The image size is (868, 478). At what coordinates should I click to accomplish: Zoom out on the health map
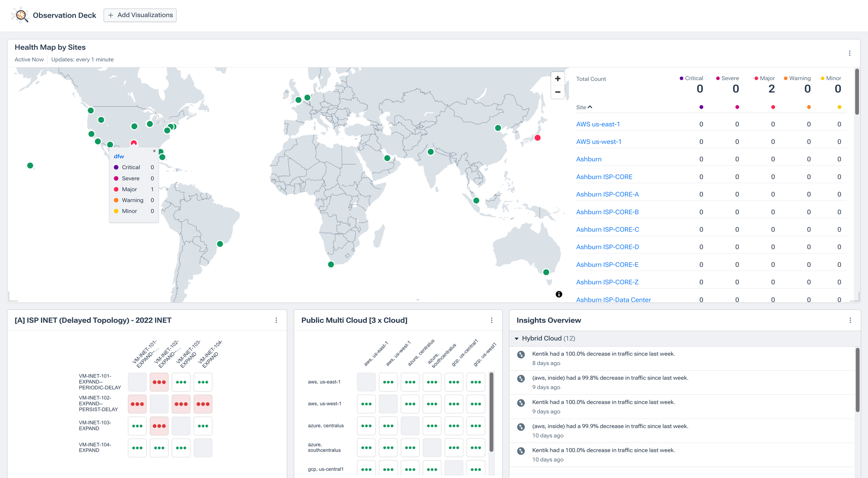[558, 92]
